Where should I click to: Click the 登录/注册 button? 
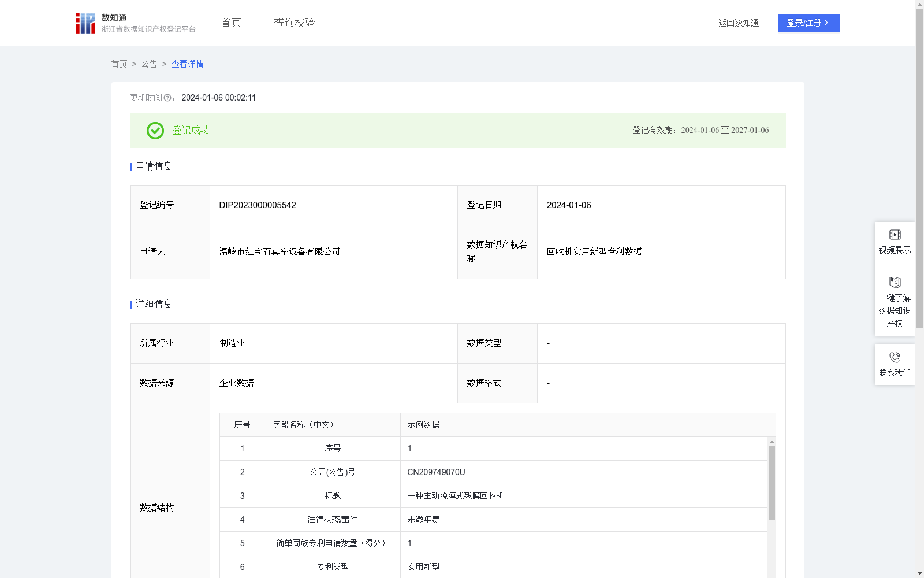(808, 23)
